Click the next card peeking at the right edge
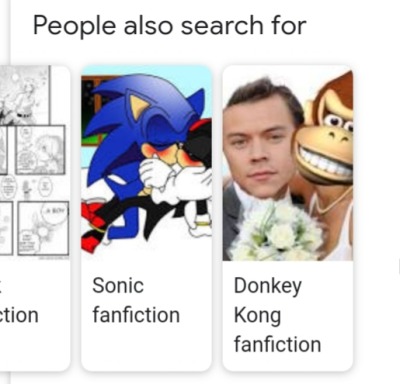The width and height of the screenshot is (400, 384). [x=399, y=267]
